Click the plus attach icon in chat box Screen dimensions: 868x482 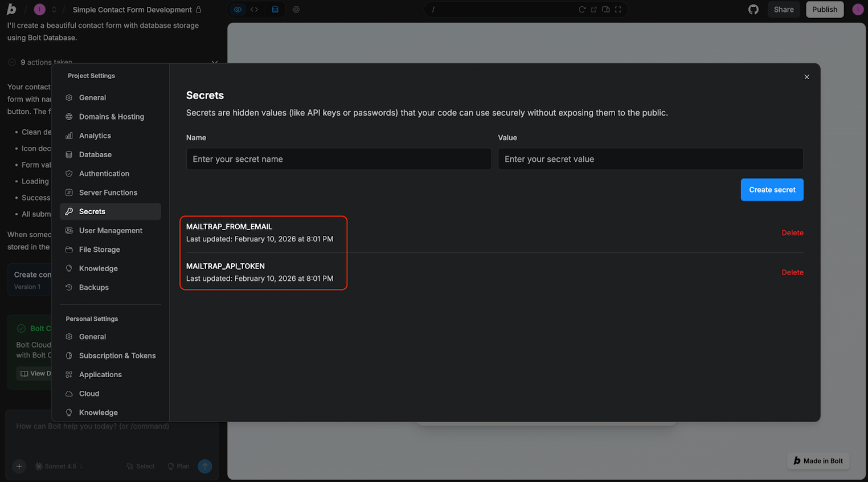pos(19,466)
